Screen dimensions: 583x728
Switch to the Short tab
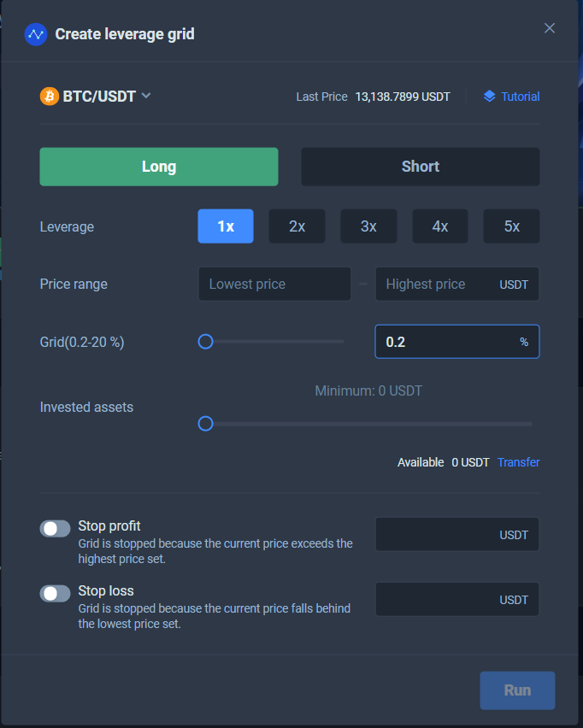[x=420, y=167]
